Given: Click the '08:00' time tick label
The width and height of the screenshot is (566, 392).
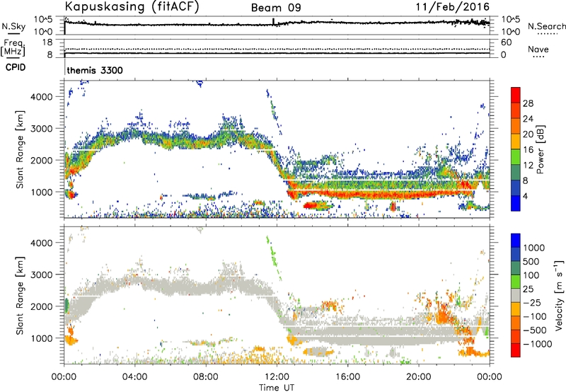Looking at the screenshot, I should [x=205, y=377].
